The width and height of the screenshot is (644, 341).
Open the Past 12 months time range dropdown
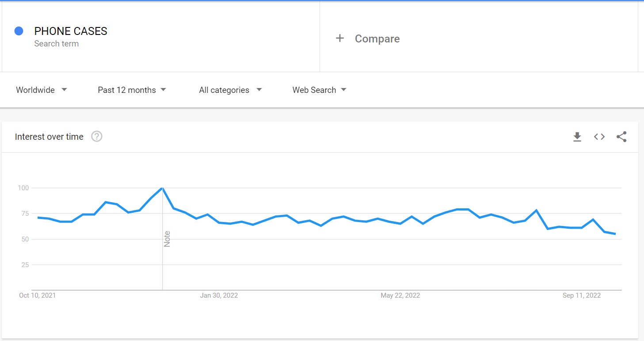(x=132, y=90)
